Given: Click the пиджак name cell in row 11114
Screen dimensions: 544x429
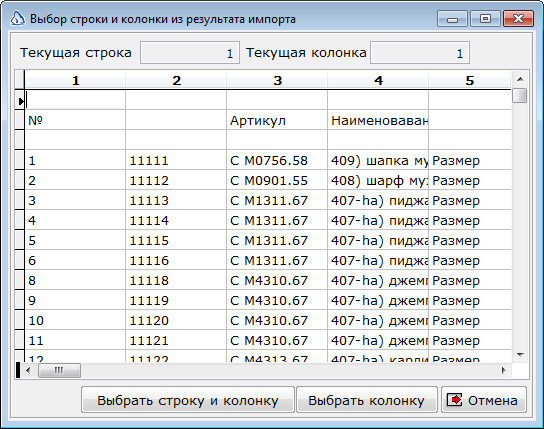Looking at the screenshot, I should pyautogui.click(x=378, y=221).
